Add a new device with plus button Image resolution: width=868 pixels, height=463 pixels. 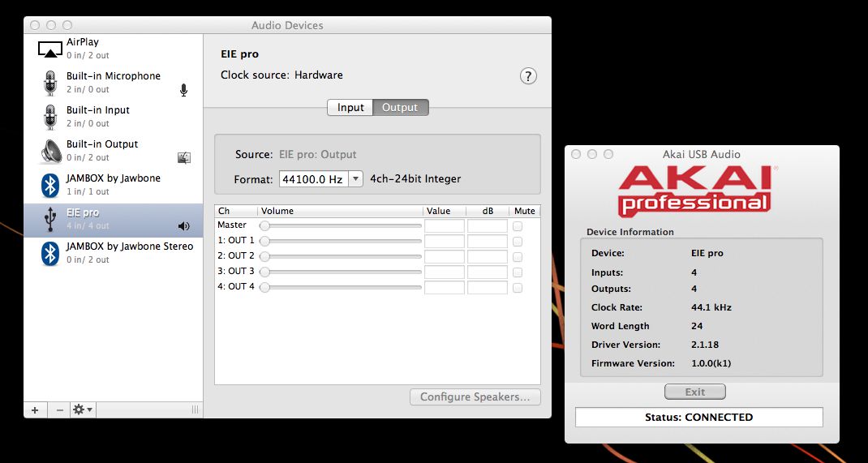35,410
